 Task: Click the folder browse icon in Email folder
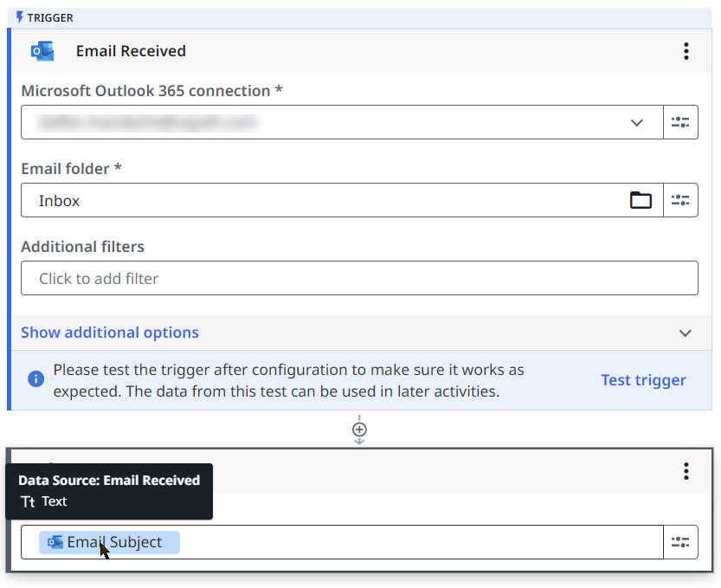(641, 200)
